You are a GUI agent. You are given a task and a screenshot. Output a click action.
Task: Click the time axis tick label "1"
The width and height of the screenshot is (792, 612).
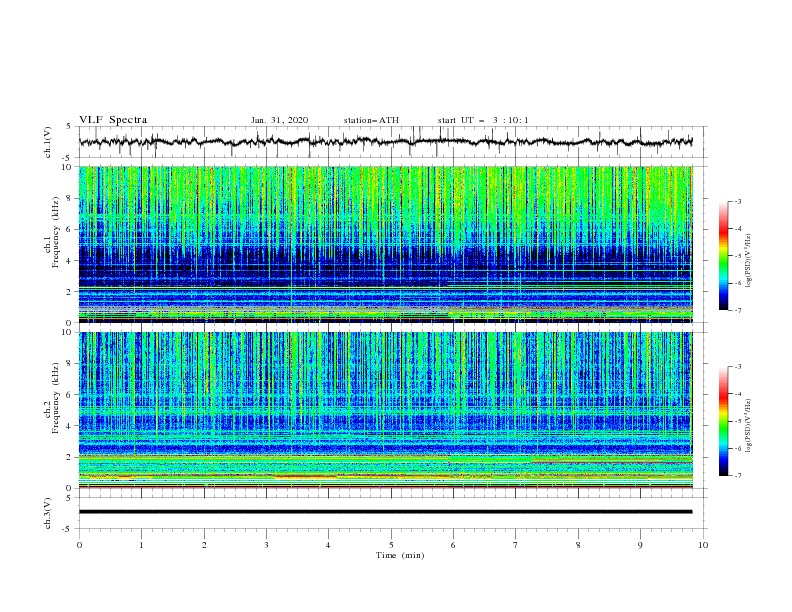[142, 545]
